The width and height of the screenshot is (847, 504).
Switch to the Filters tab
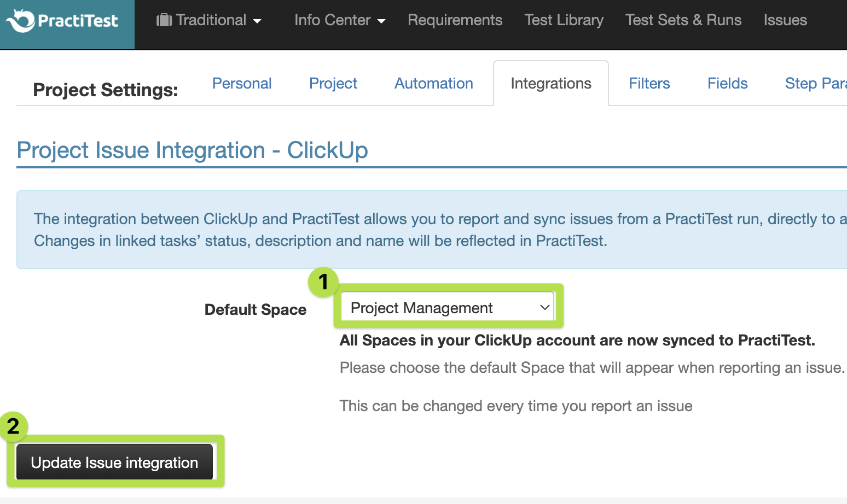click(649, 84)
